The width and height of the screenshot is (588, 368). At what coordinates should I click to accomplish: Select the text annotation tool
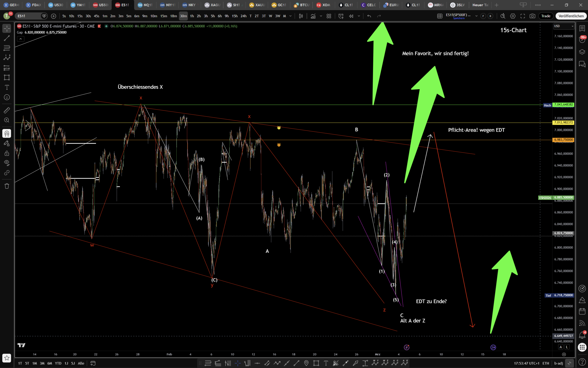(x=7, y=87)
